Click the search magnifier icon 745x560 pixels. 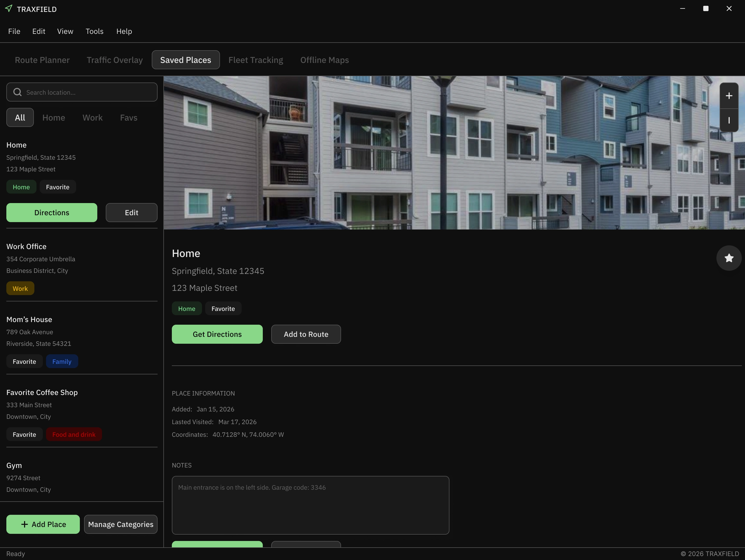coord(17,92)
